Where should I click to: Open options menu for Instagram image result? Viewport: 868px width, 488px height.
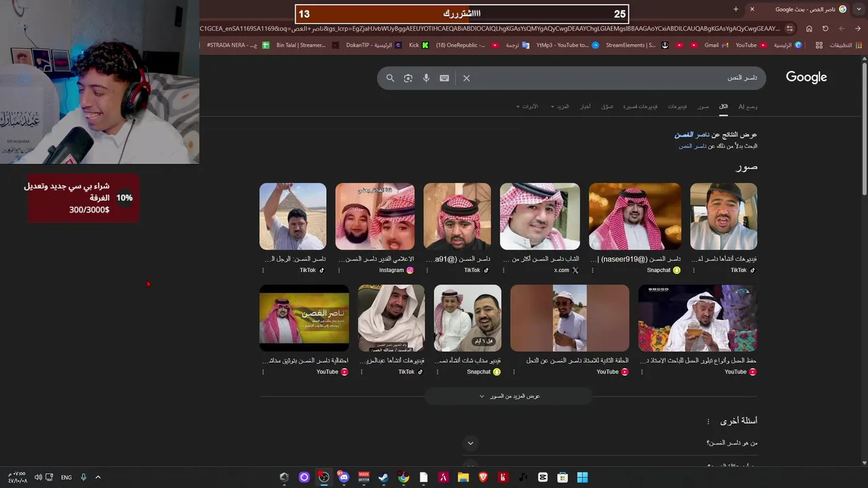point(339,270)
